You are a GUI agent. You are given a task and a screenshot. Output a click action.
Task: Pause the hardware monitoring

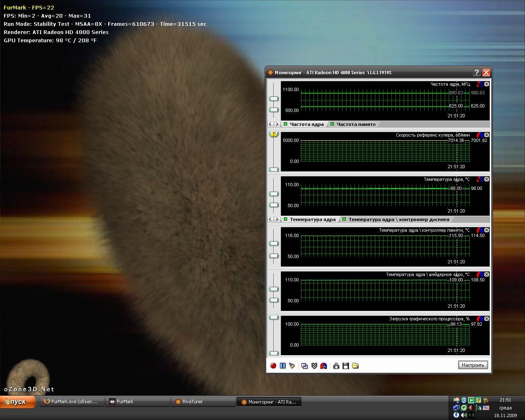pyautogui.click(x=283, y=366)
